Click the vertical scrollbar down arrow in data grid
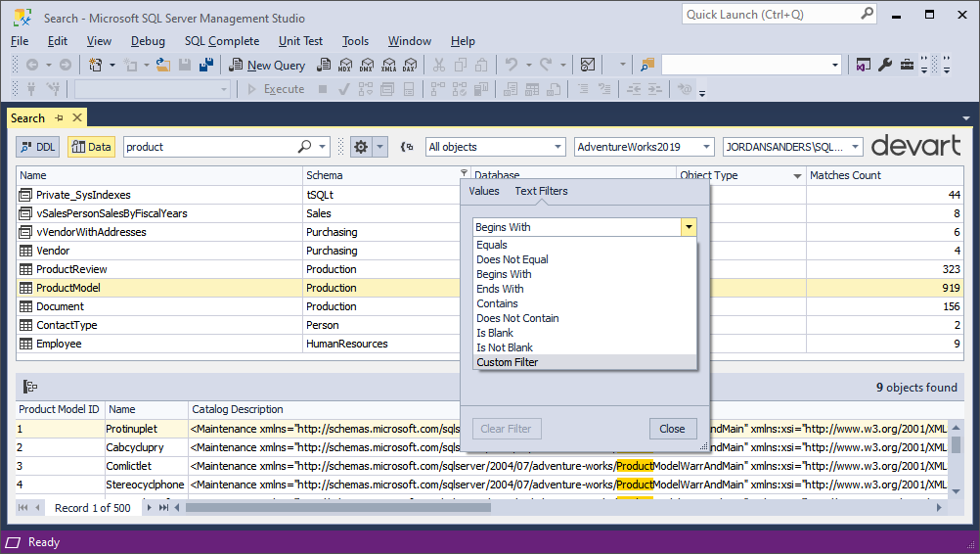 pyautogui.click(x=956, y=492)
